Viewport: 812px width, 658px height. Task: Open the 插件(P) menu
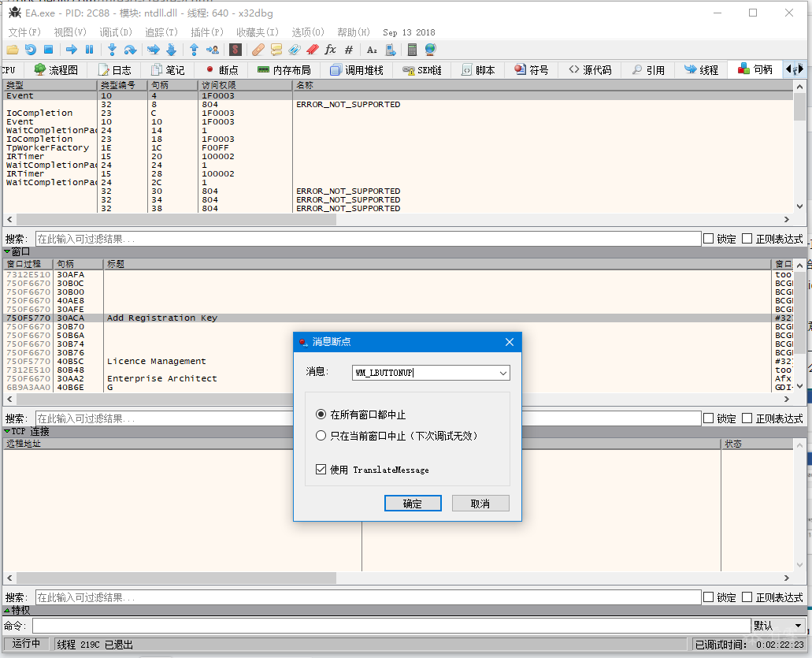207,32
